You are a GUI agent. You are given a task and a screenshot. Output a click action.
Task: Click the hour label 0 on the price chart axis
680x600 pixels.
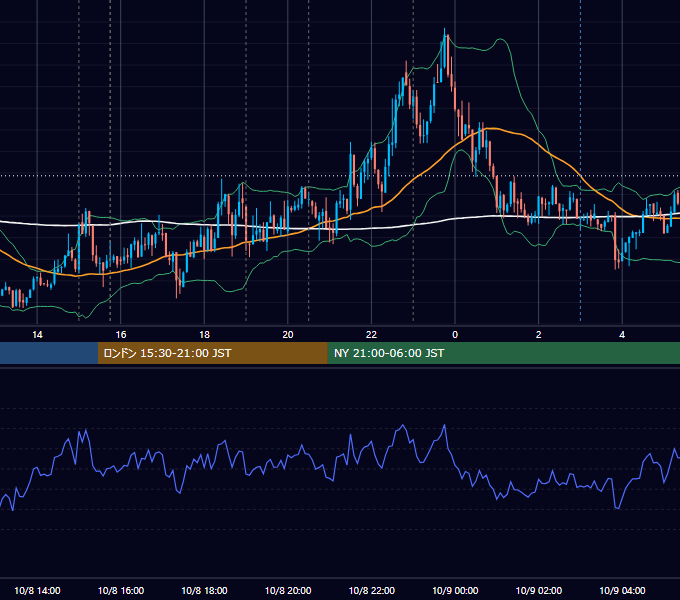pos(455,335)
